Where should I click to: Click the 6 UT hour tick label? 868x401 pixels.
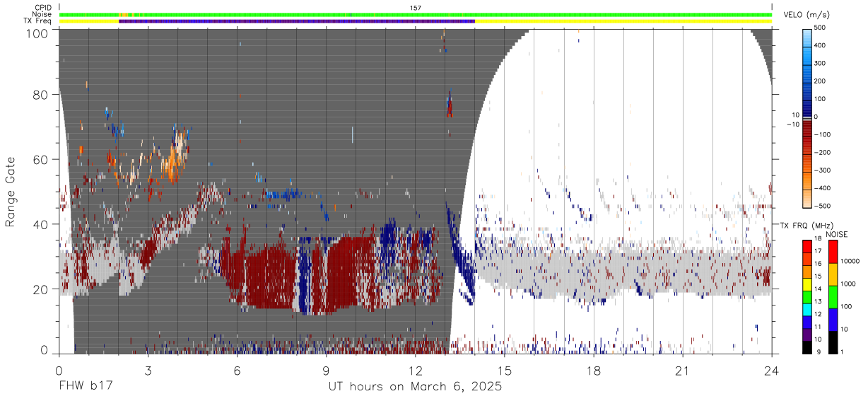[237, 370]
